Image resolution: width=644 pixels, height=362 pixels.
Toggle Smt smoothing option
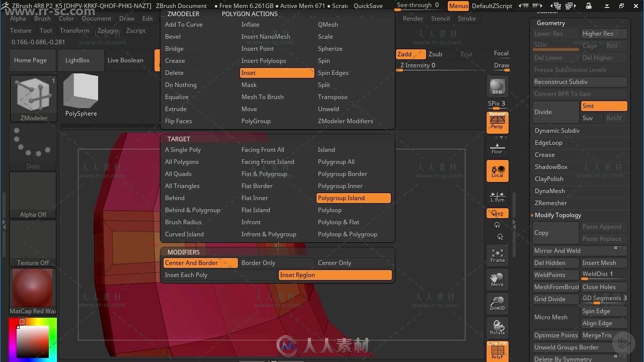click(604, 106)
